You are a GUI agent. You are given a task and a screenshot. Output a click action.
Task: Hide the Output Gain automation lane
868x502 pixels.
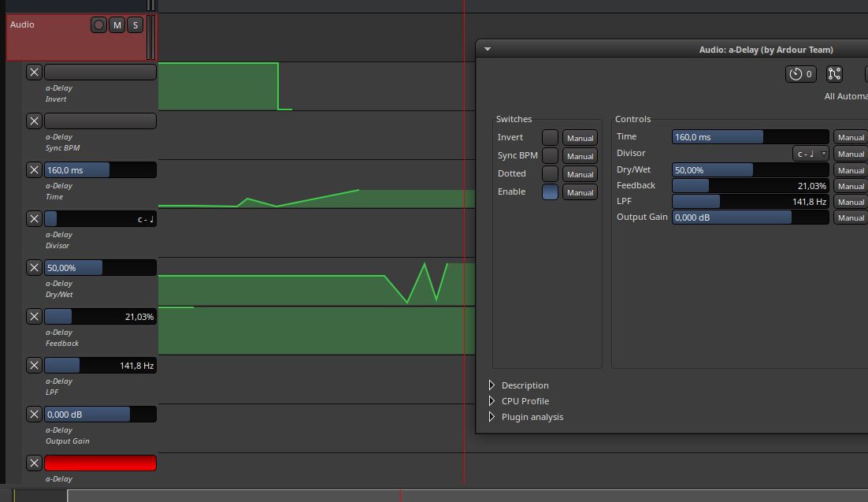tap(34, 414)
